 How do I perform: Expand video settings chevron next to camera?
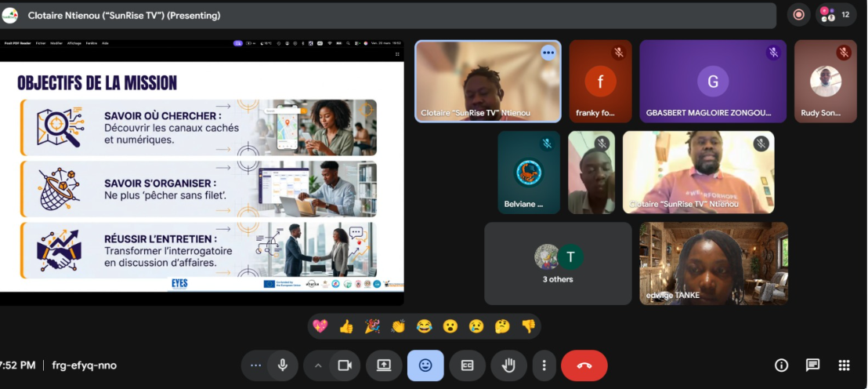[x=318, y=365]
